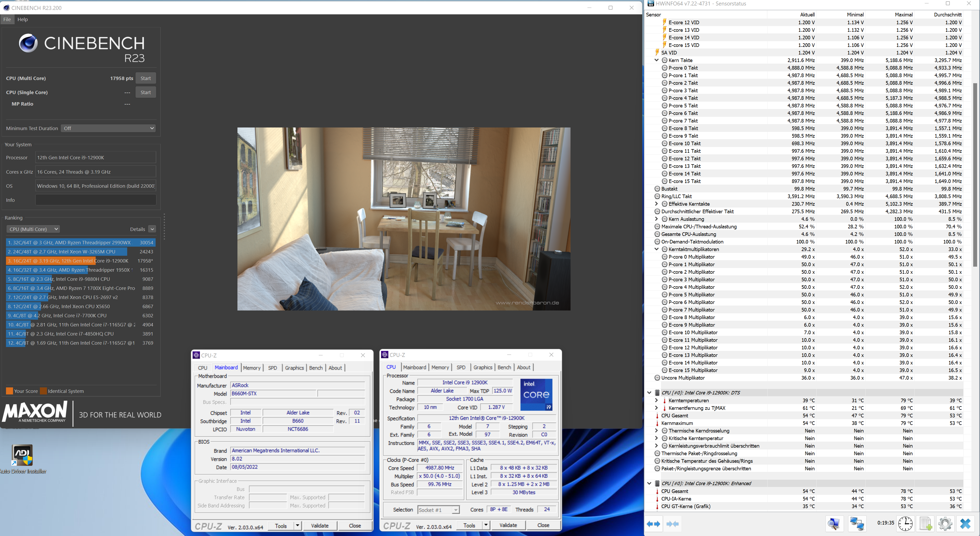Open HWiNFO sensor settings gear
980x536 pixels.
(945, 524)
